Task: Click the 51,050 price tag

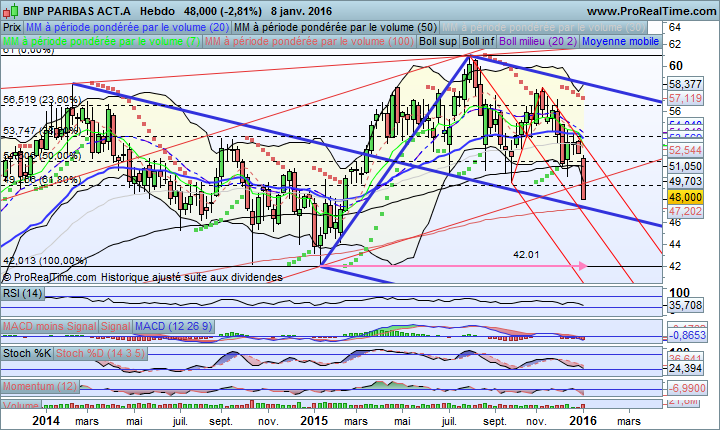Action: pyautogui.click(x=685, y=166)
